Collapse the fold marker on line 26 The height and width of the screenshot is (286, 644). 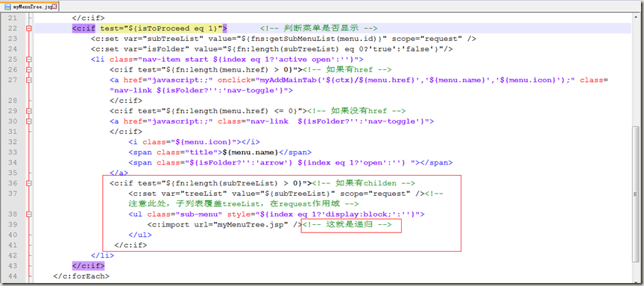click(x=28, y=70)
